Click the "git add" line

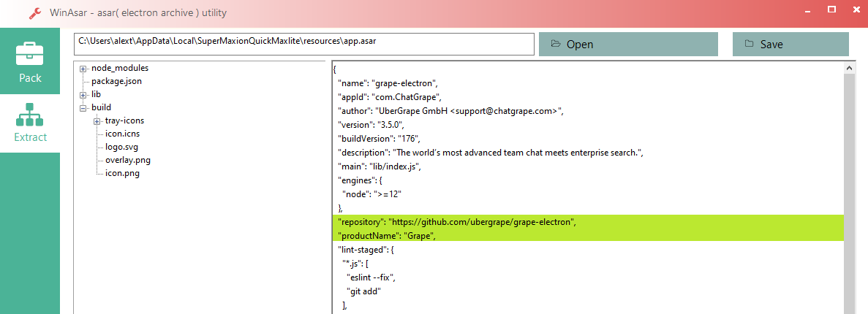[x=364, y=291]
